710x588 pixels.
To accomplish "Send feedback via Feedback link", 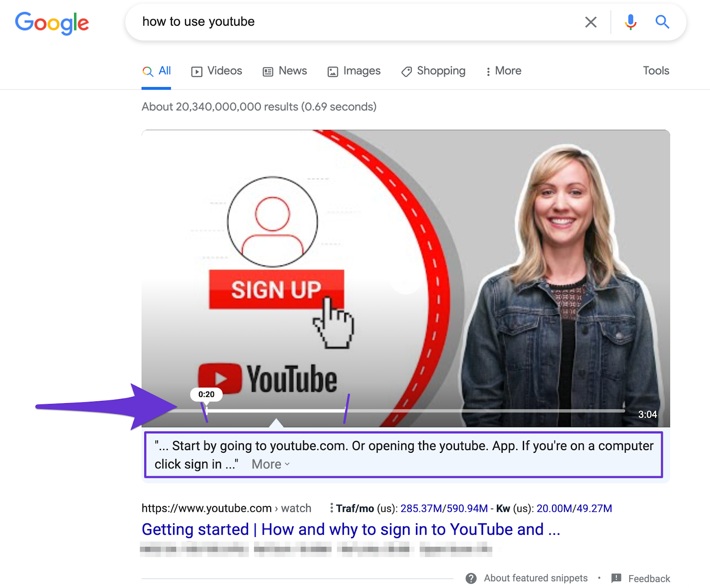I will coord(649,579).
